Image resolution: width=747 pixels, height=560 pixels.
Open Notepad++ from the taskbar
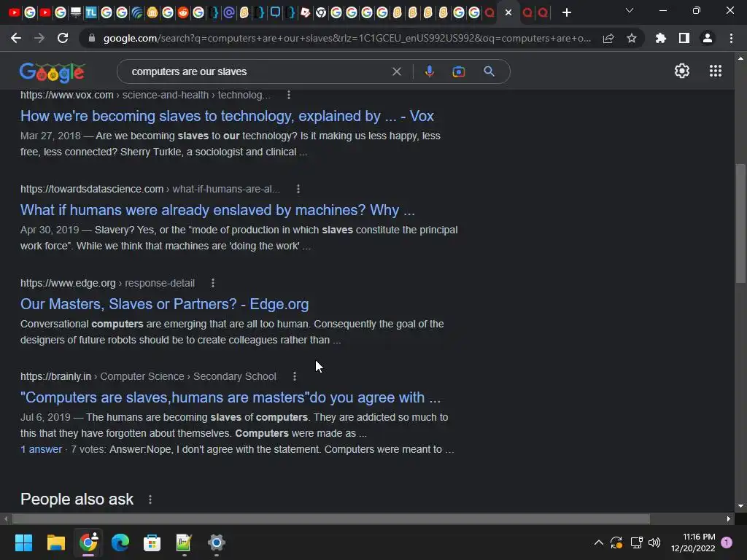click(184, 542)
